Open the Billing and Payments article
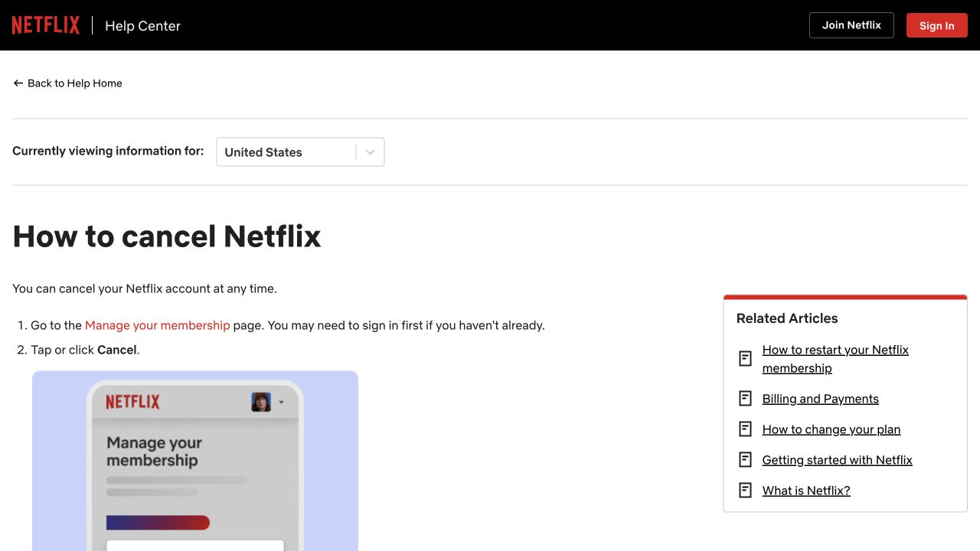980x551 pixels. tap(821, 399)
